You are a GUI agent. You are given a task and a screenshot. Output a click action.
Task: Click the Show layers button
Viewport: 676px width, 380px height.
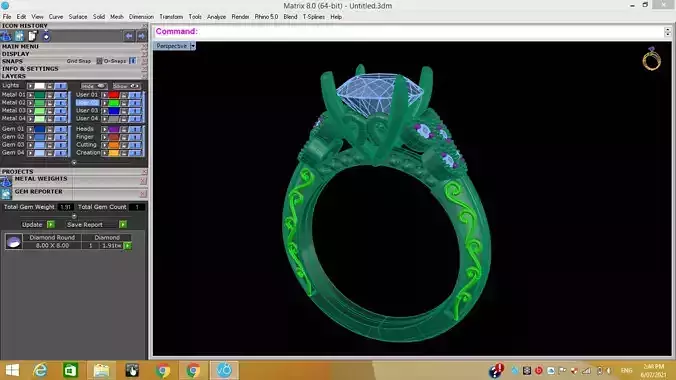(x=126, y=86)
